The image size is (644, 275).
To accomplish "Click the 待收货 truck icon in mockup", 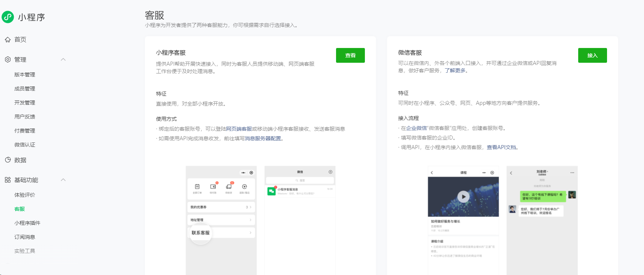I will click(229, 187).
